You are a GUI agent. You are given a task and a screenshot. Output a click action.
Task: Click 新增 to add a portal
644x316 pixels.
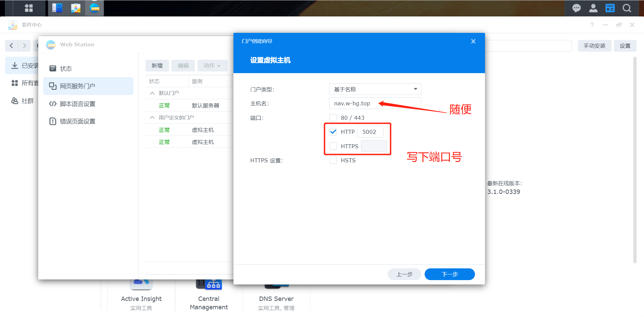click(x=157, y=65)
